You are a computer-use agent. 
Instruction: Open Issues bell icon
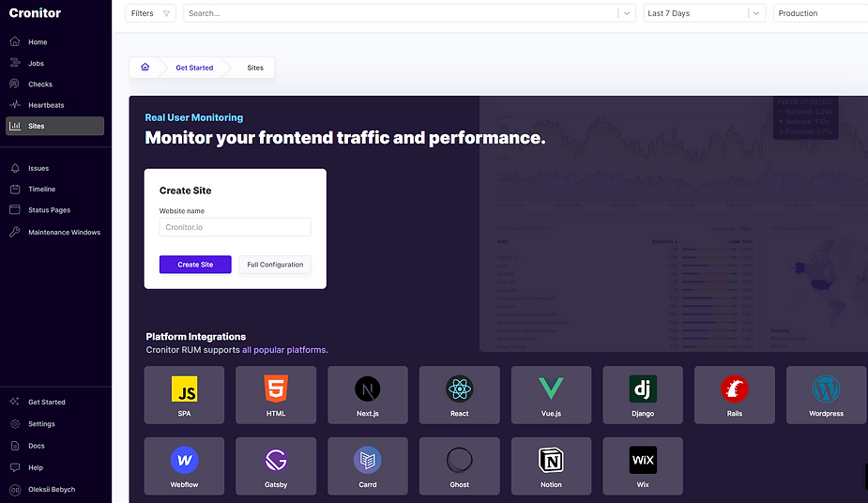(15, 168)
